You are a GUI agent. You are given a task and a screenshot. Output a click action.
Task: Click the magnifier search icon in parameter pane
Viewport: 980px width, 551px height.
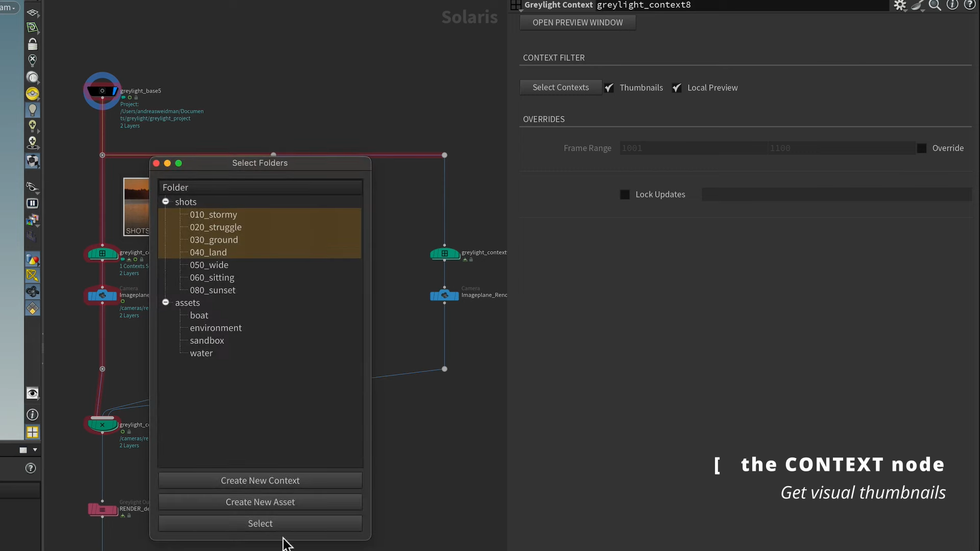tap(935, 6)
